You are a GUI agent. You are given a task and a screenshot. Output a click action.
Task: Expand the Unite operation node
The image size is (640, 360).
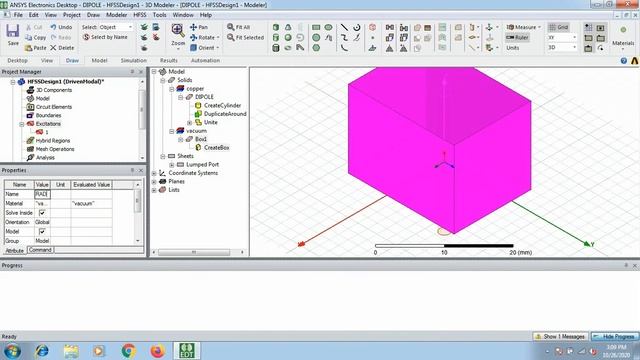pos(189,122)
